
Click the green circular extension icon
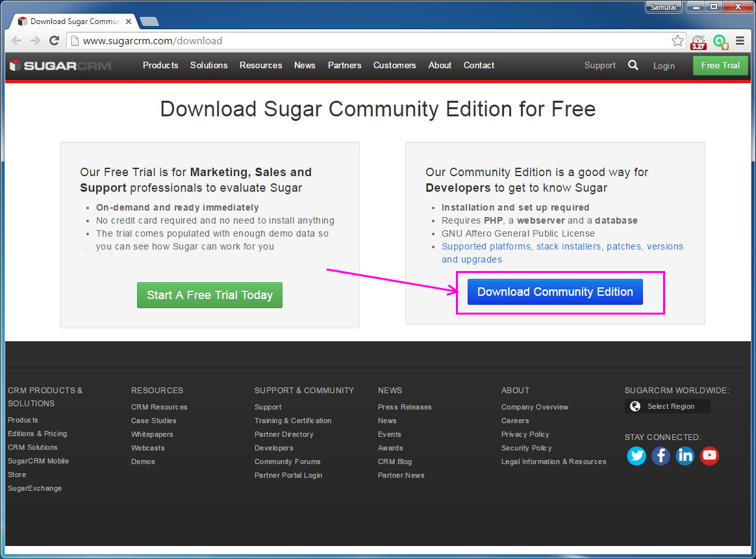[x=720, y=42]
